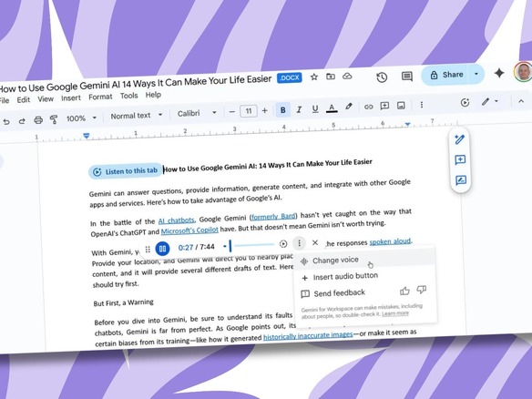This screenshot has height=399, width=532.
Task: Open comments history panel
Action: pos(407,76)
